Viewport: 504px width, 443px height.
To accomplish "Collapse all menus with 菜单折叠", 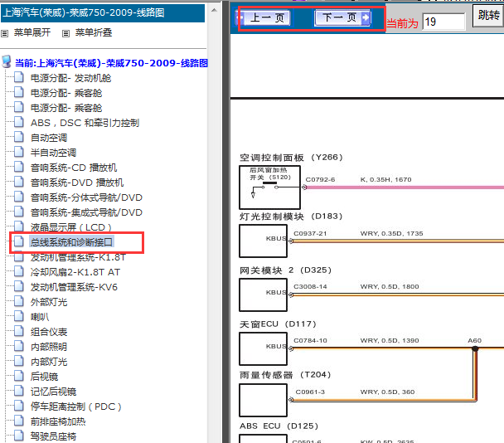I will coord(94,32).
